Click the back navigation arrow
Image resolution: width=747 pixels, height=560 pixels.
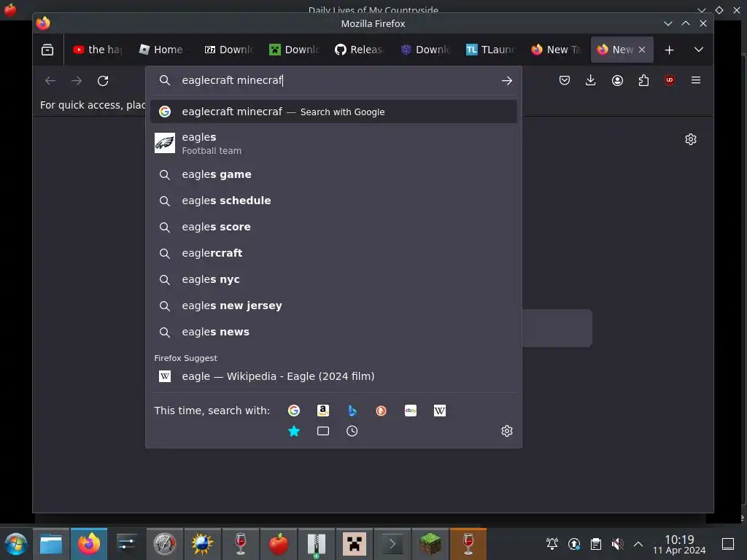[x=50, y=80]
